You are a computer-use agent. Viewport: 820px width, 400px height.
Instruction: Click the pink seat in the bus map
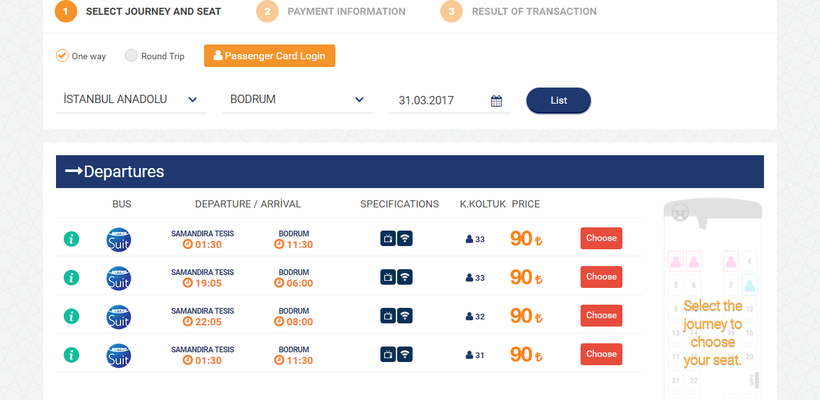tap(675, 261)
